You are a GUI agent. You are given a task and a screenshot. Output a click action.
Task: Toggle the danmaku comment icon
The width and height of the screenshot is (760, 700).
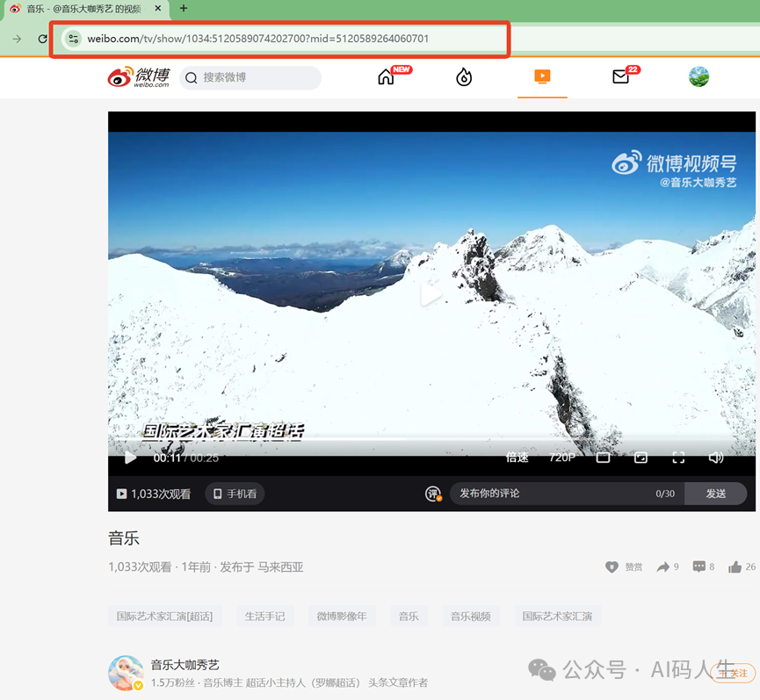433,494
